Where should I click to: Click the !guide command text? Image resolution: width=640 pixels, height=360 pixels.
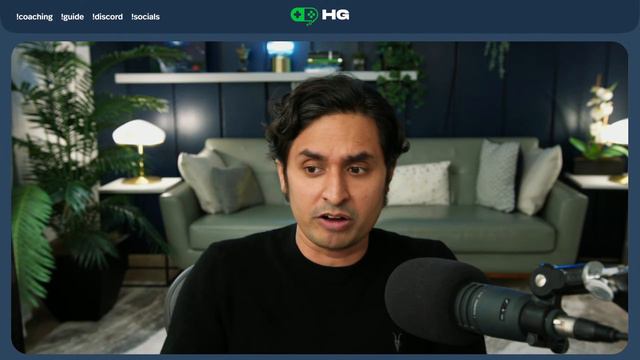click(72, 17)
